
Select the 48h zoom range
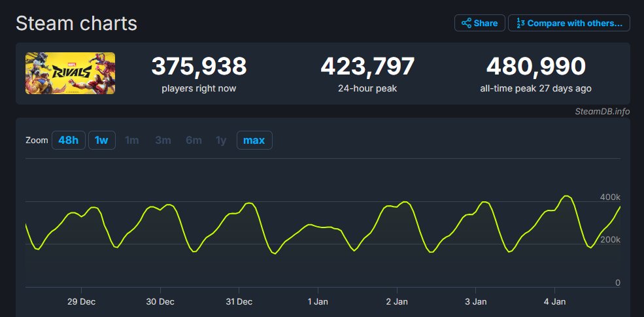click(x=68, y=141)
